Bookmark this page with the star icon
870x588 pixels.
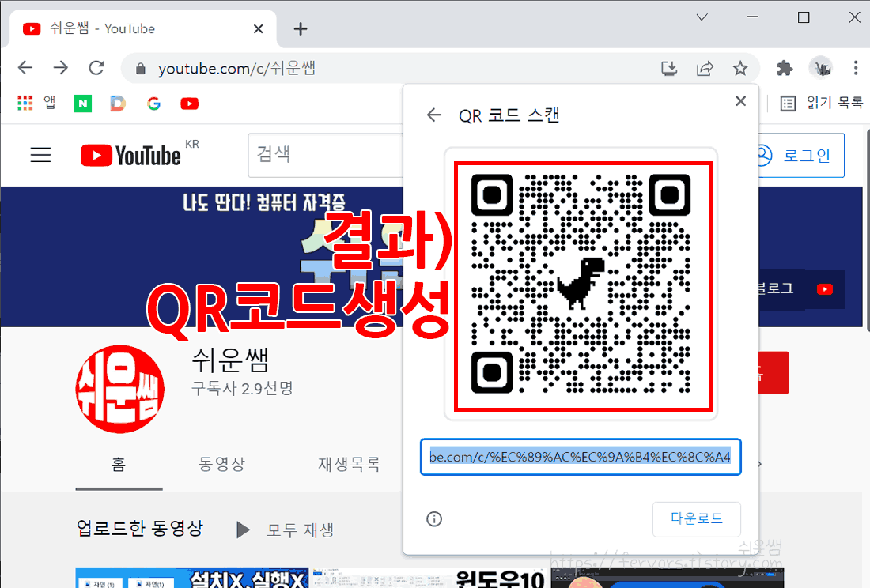[740, 69]
